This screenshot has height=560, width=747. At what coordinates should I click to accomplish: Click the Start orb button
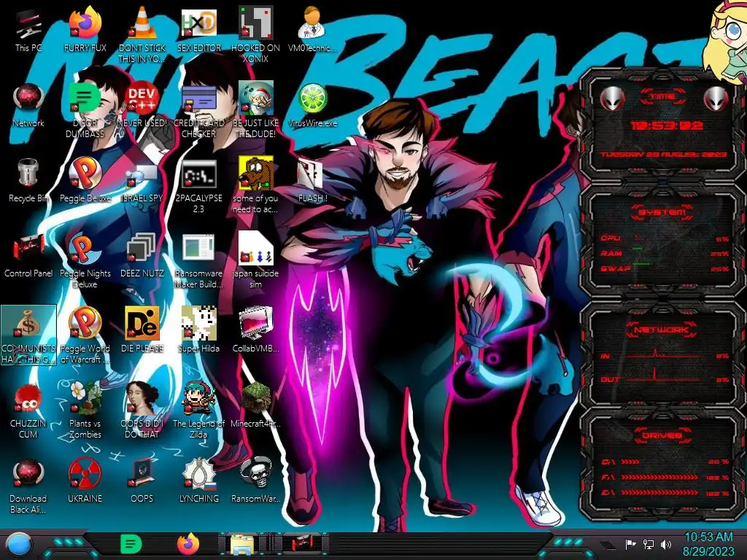pyautogui.click(x=19, y=544)
